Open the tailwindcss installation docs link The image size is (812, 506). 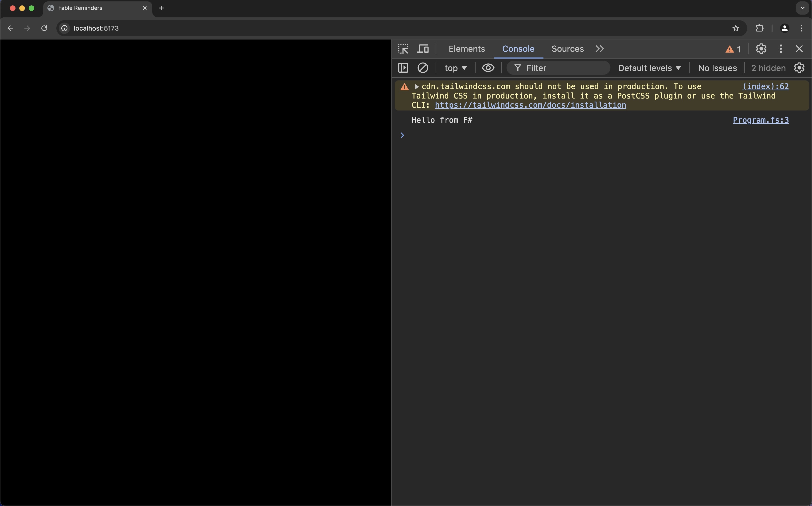click(x=530, y=105)
